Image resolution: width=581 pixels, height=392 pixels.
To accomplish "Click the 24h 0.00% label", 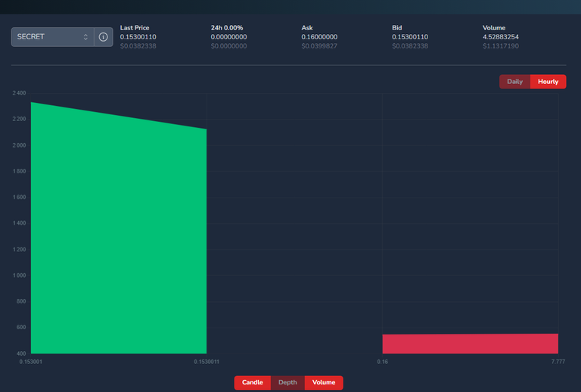I will point(227,28).
